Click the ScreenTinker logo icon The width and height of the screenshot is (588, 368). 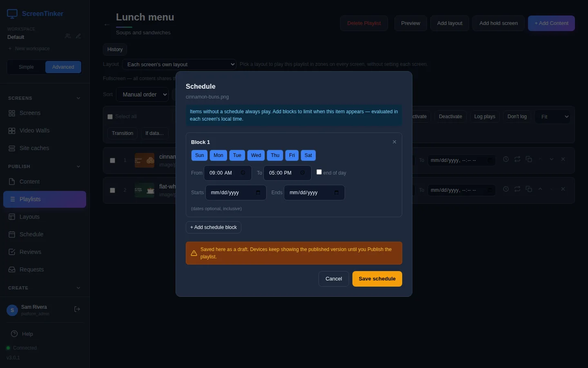pos(12,14)
